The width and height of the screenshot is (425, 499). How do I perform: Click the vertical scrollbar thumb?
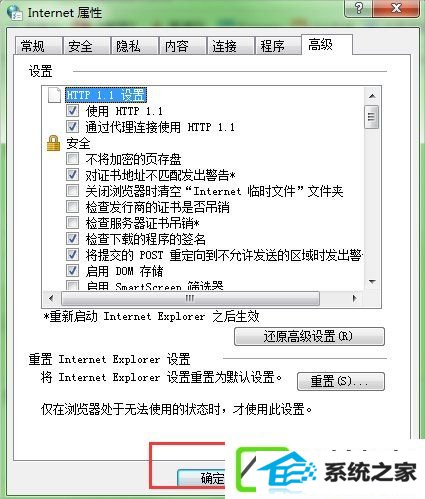point(372,117)
